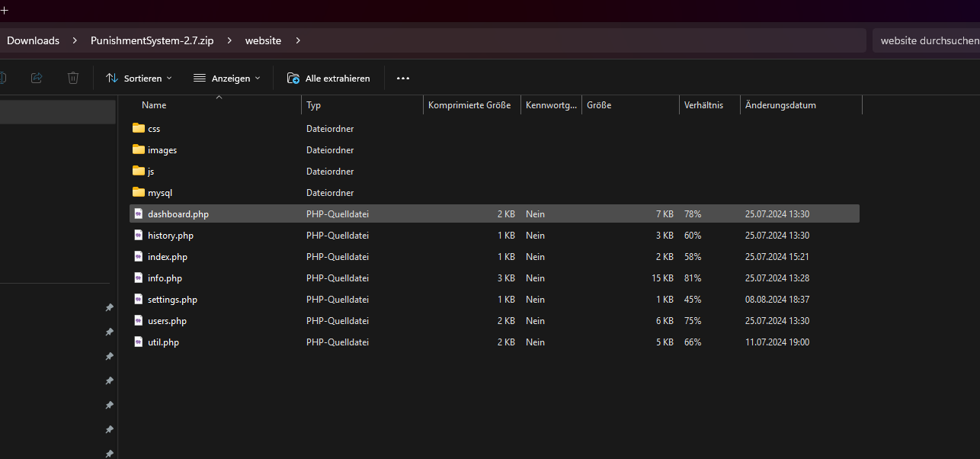The height and width of the screenshot is (459, 980).
Task: Select the mysql folder icon
Action: coord(138,192)
